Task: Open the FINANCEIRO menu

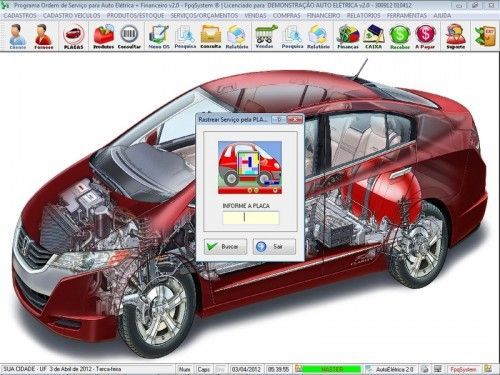Action: (323, 16)
